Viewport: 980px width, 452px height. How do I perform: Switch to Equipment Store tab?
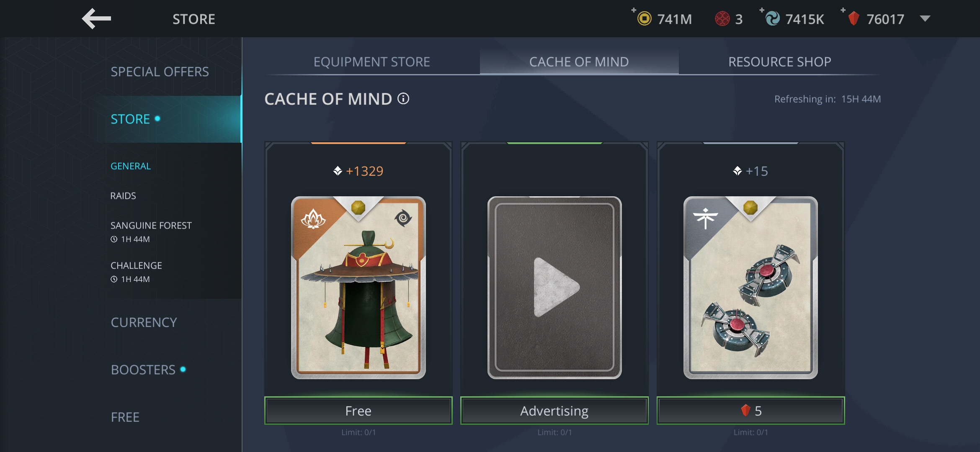pos(372,62)
